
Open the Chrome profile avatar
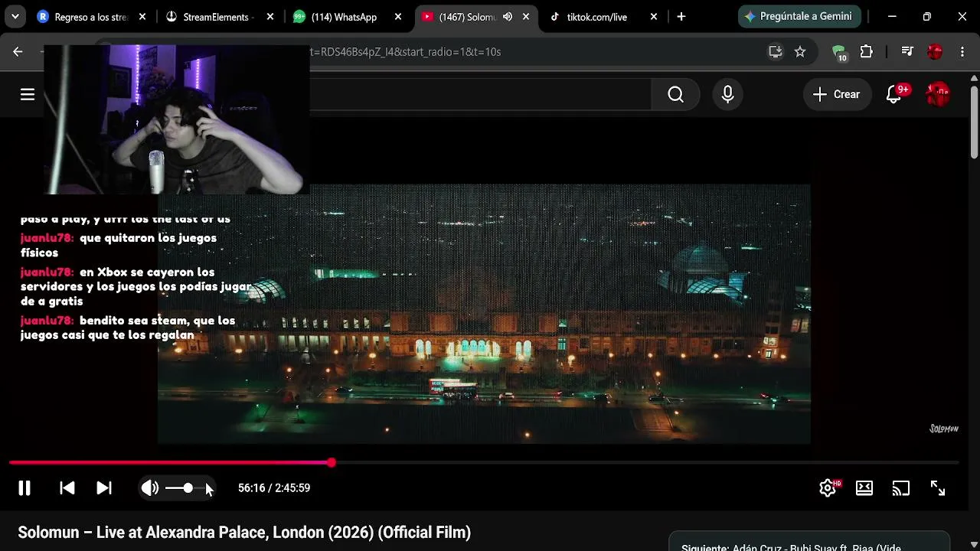click(935, 51)
